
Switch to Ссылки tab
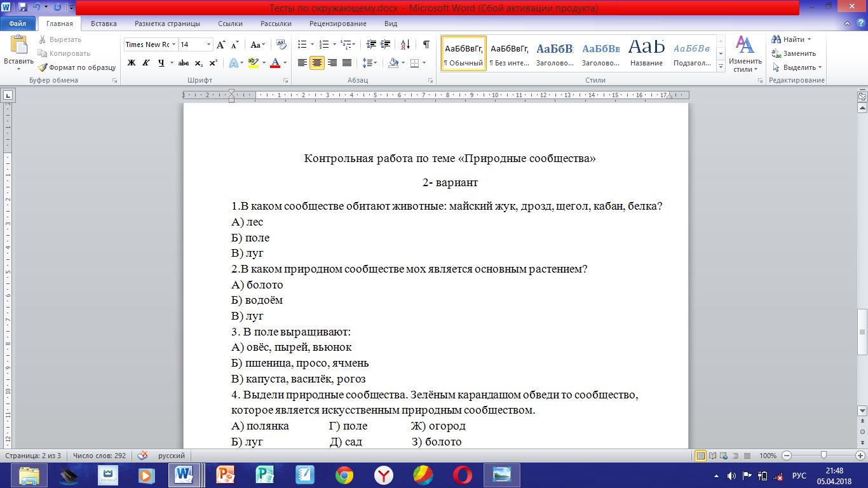point(230,24)
